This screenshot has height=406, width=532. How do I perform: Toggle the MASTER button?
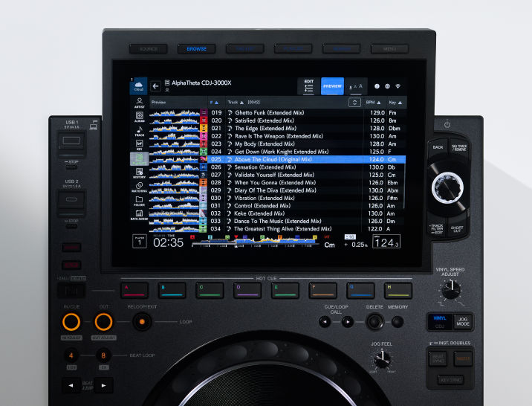click(463, 359)
